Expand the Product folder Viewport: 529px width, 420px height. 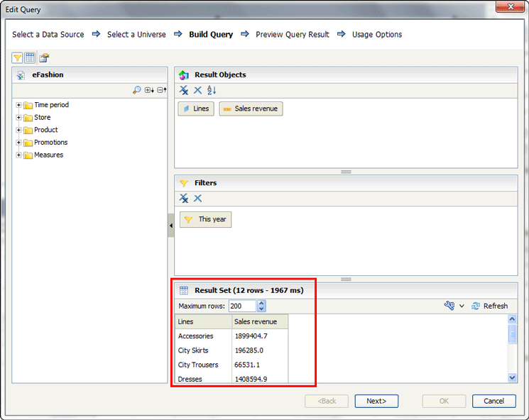(x=18, y=130)
